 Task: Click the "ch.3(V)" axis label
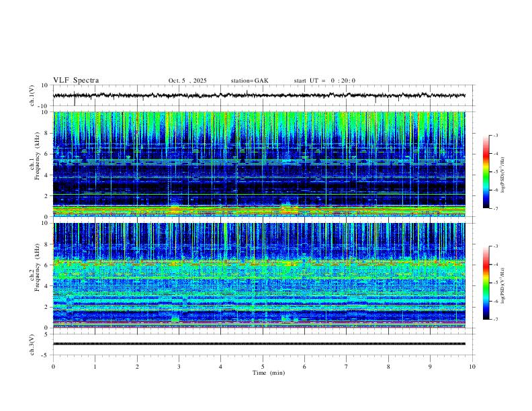tap(32, 345)
